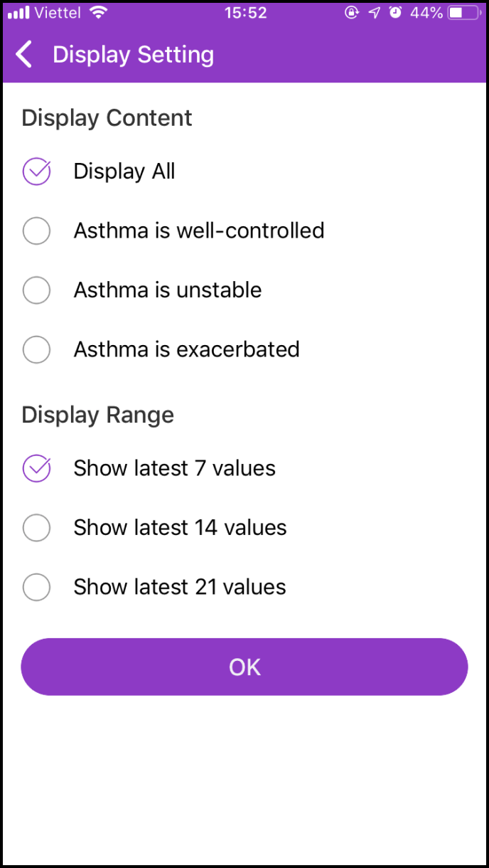Tap the Display Range section heading
Screen dimensions: 489x868
[97, 415]
